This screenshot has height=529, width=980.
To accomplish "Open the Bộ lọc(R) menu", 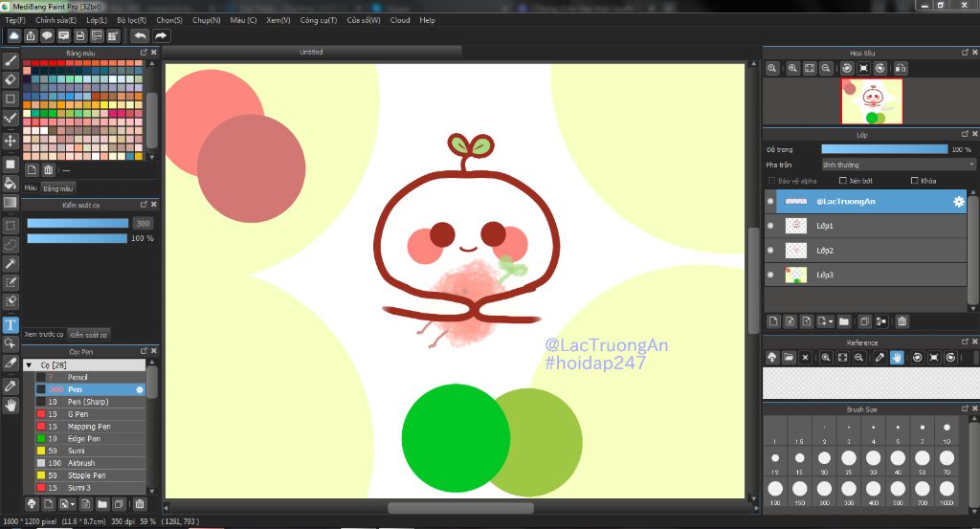I will pyautogui.click(x=131, y=20).
